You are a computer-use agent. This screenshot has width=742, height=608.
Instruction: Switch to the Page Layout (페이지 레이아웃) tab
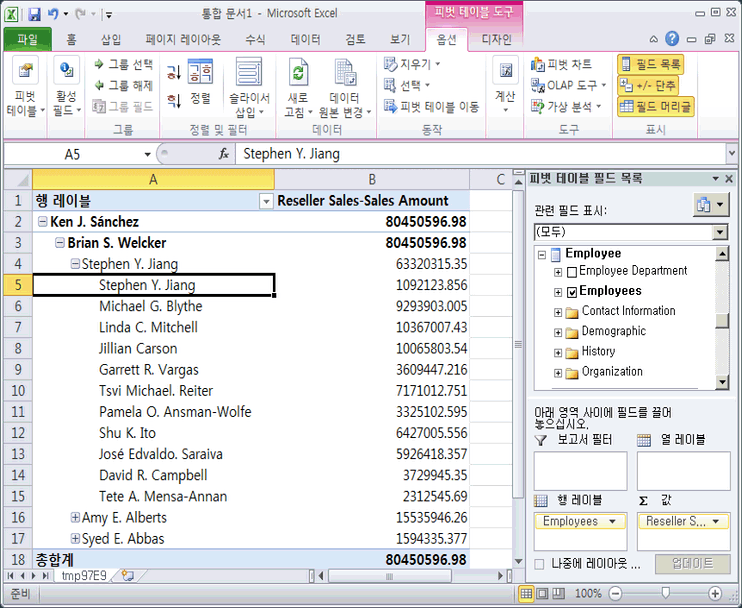click(183, 39)
